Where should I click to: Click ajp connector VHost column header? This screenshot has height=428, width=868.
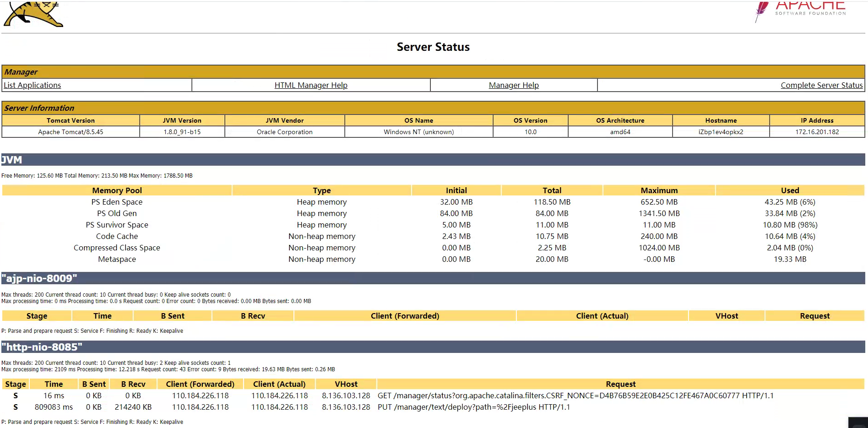point(727,316)
